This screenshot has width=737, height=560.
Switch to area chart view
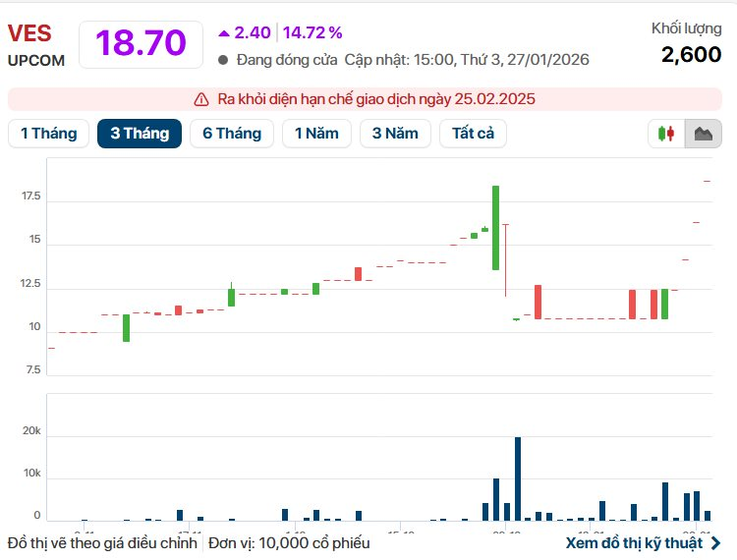tap(703, 134)
